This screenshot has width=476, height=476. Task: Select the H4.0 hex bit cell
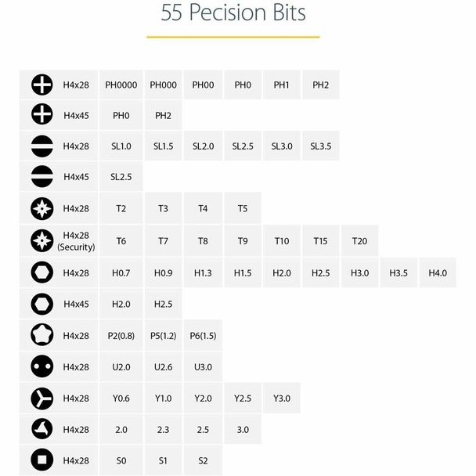tap(437, 273)
